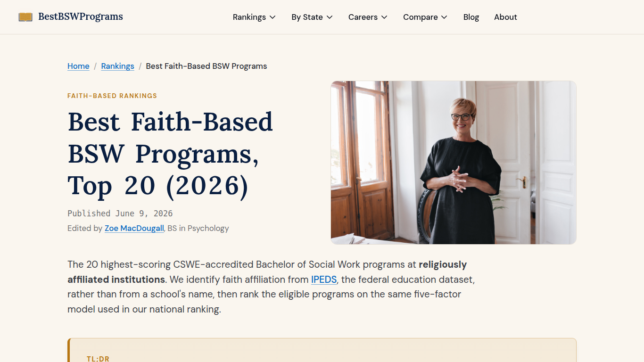This screenshot has width=644, height=362.
Task: Go to BestBSWPrograms site name link
Action: click(80, 17)
